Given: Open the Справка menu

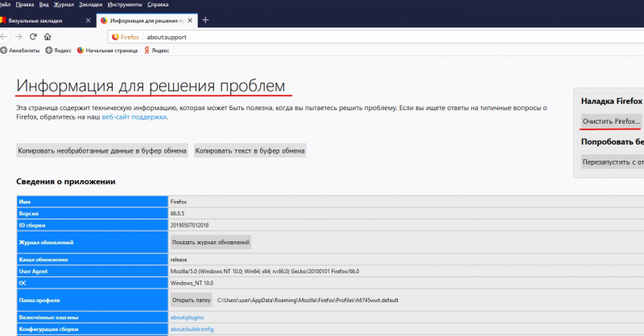Looking at the screenshot, I should click(x=158, y=5).
